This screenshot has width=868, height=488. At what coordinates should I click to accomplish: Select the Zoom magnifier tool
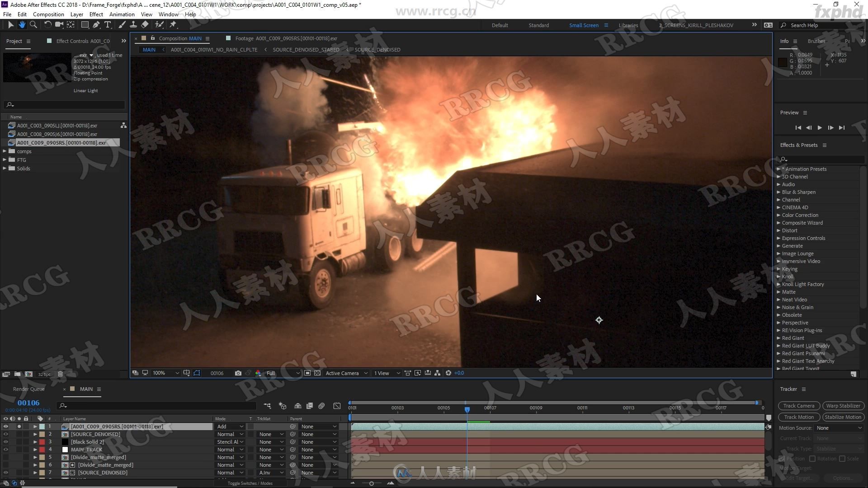[33, 25]
